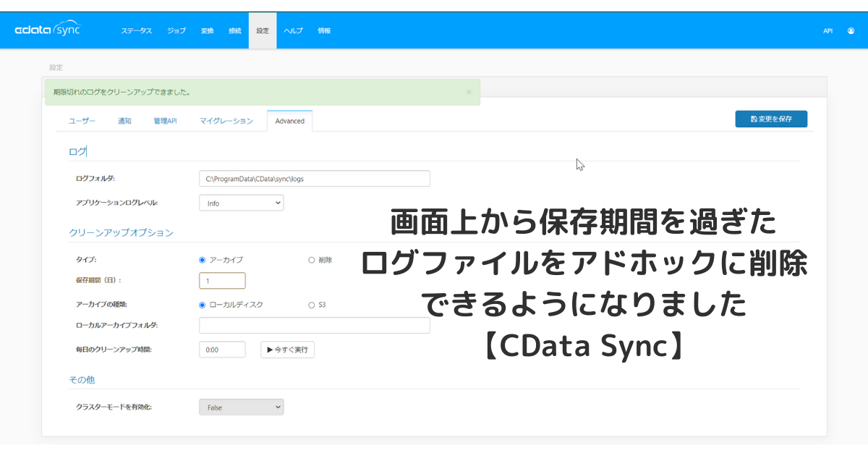This screenshot has height=456, width=868.
Task: Dismiss the green cleanup notification
Action: (x=469, y=93)
